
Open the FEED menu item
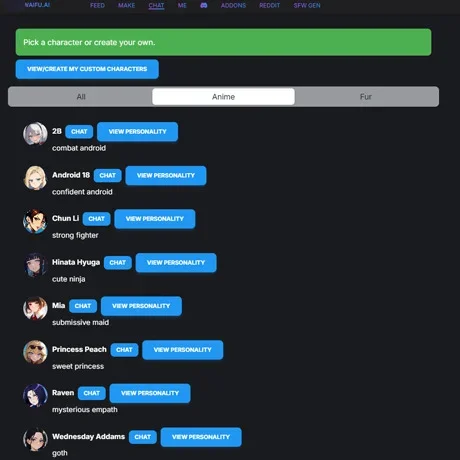click(97, 5)
